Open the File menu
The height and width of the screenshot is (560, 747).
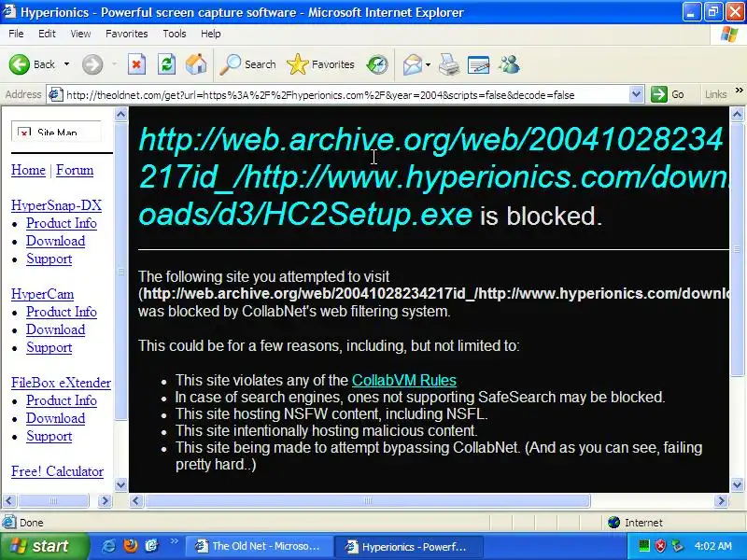(16, 34)
